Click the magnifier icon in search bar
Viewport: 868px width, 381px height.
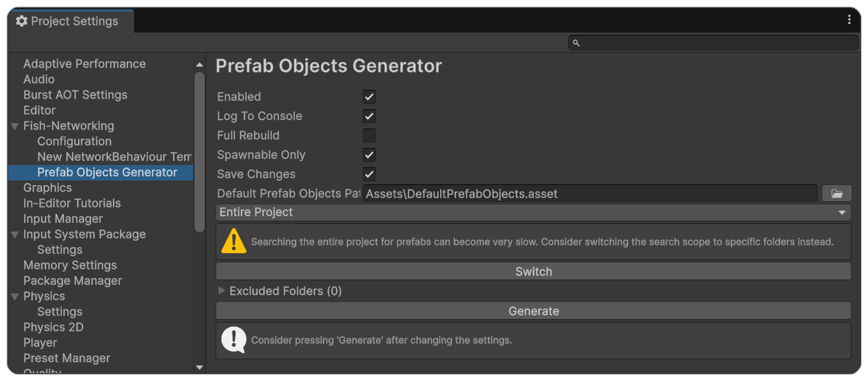pos(576,43)
